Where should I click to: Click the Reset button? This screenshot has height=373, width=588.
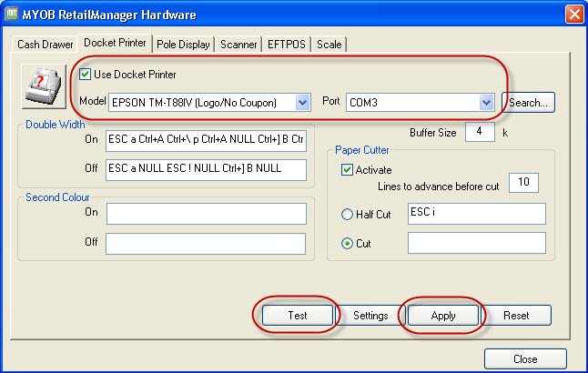[x=515, y=316]
